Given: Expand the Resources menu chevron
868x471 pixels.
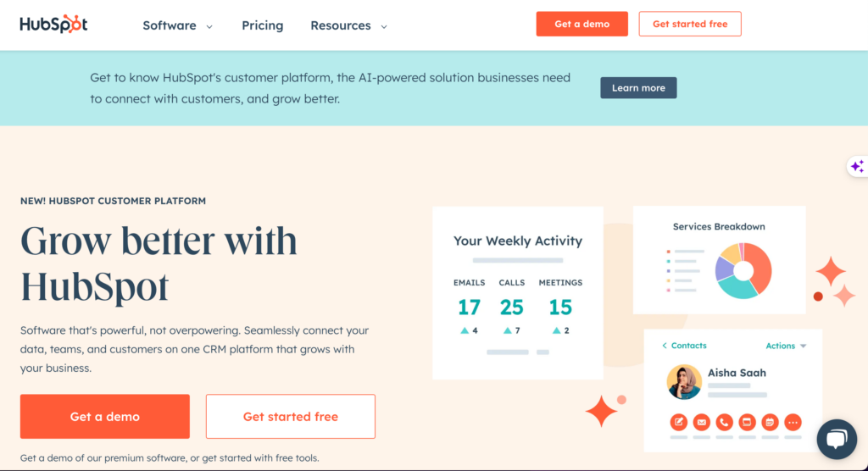Looking at the screenshot, I should [x=384, y=26].
